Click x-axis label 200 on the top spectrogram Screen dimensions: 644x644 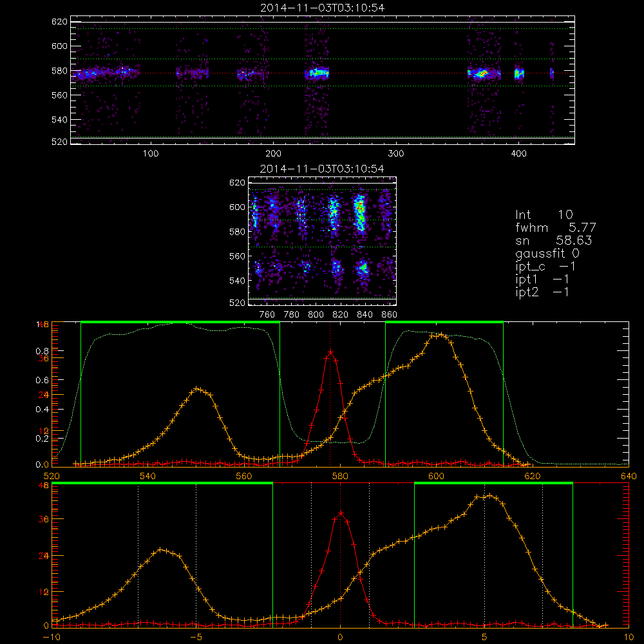(x=273, y=154)
